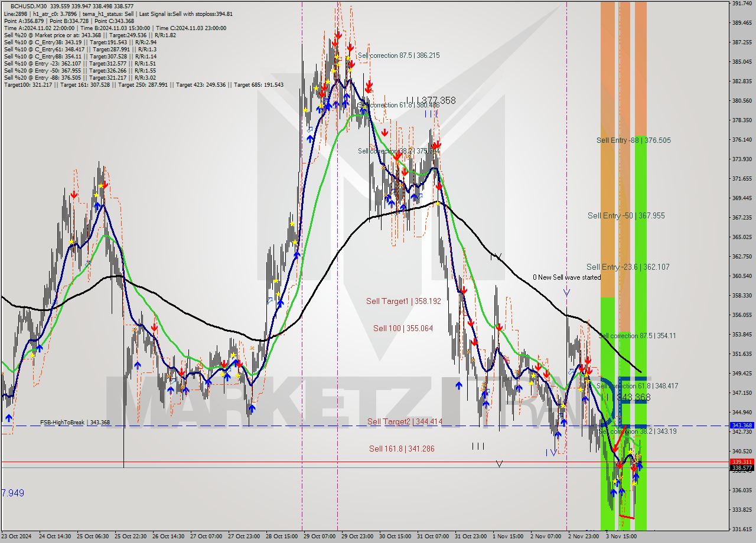Click the '31 Oct 23:00' time axis label
Viewport: 756px width, 543px height.
click(471, 537)
